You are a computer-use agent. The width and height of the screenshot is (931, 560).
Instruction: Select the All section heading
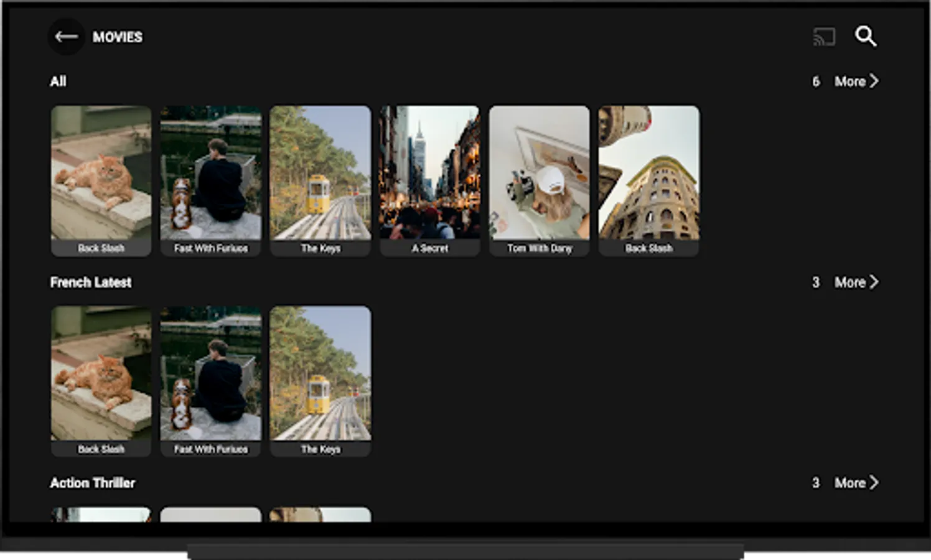click(x=58, y=82)
